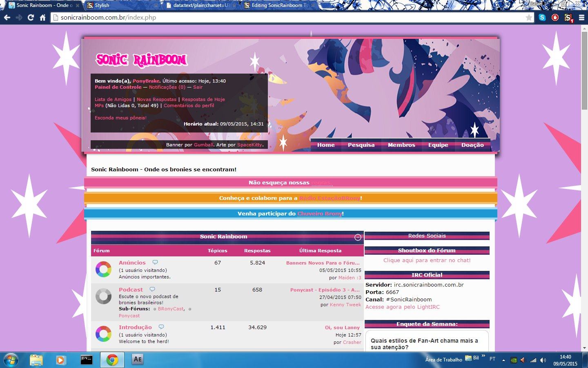Viewport: 588px width, 368px height.
Task: Click the rainbow wheel icon beside Anúncios
Action: click(103, 269)
